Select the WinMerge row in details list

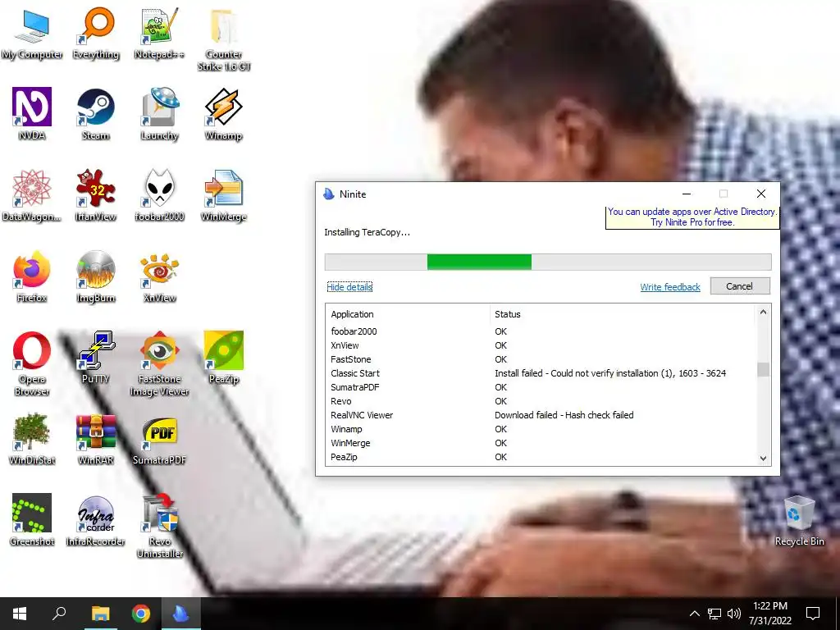click(541, 443)
